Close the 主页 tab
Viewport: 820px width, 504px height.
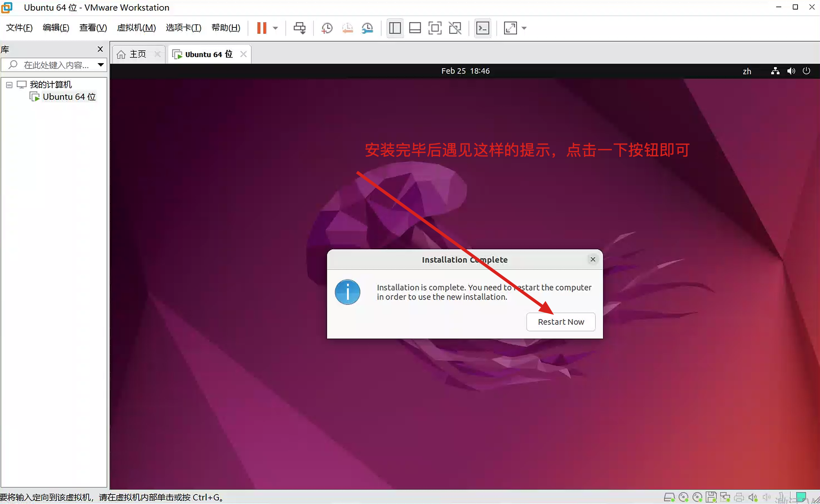(x=157, y=54)
